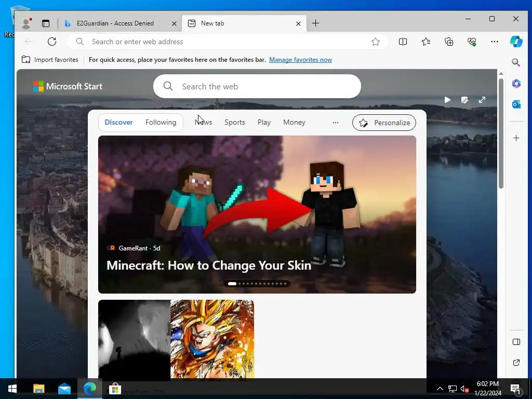Open the edit background icon
The height and width of the screenshot is (399, 532).
(464, 100)
